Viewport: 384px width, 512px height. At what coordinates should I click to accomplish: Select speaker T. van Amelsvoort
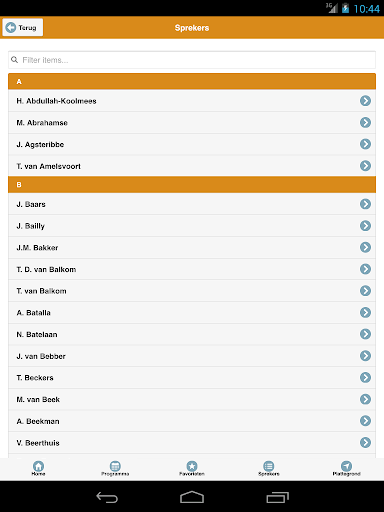tap(192, 166)
